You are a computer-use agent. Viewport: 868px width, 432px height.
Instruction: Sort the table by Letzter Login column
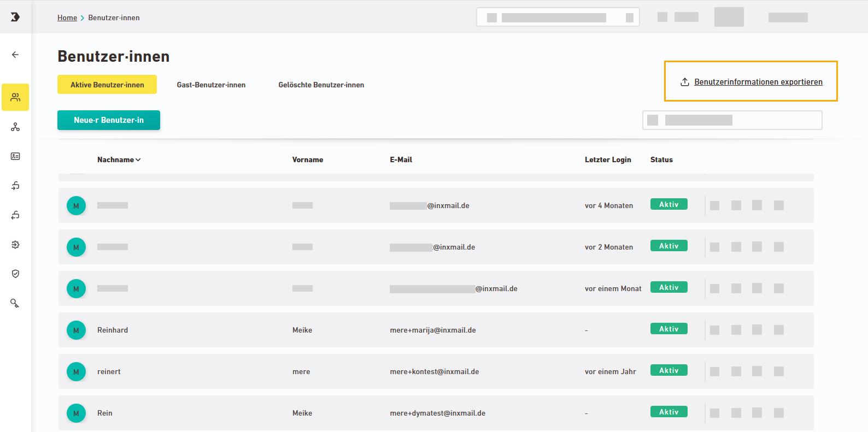point(607,160)
